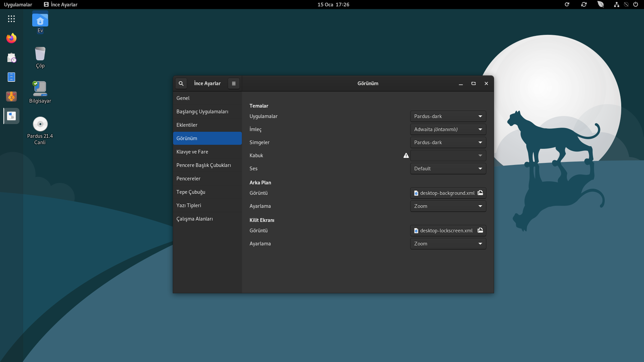Click the clock showing 15 Oca 17:26
The width and height of the screenshot is (644, 362).
[333, 4]
